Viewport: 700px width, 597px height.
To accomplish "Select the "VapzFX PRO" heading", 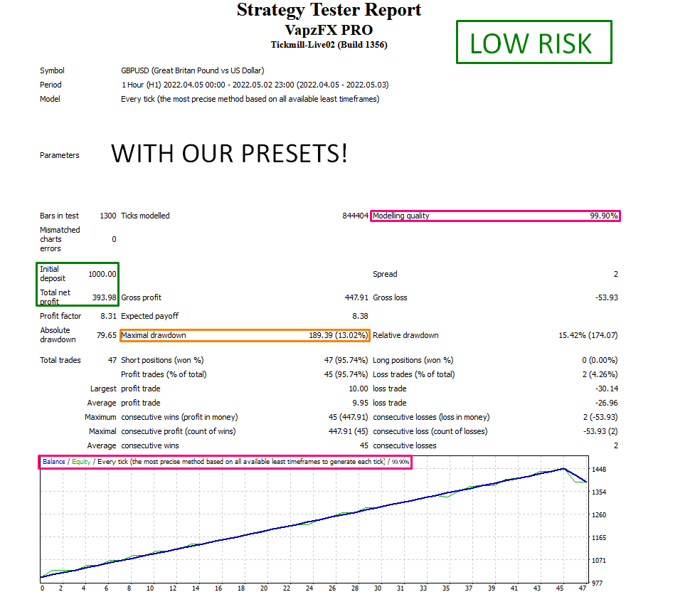I will (329, 30).
